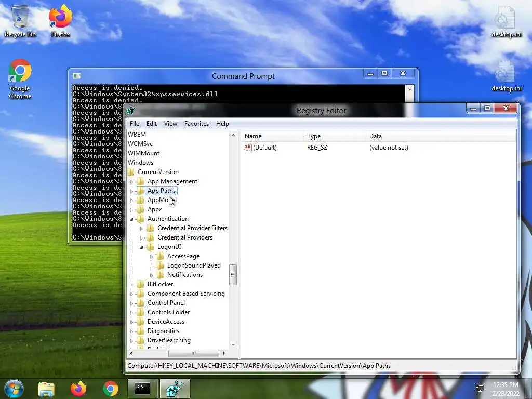
Task: Open the Favorites menu
Action: tap(196, 124)
